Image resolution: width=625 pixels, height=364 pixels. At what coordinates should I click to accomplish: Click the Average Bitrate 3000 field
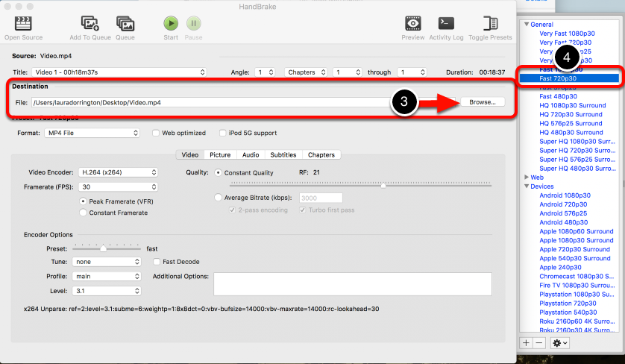[321, 198]
